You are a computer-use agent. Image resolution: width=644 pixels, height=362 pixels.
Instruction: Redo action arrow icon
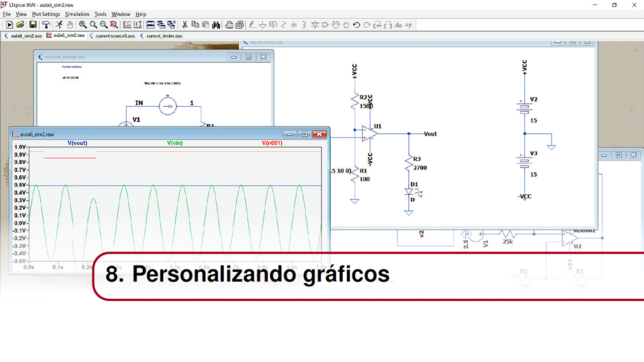pos(366,25)
